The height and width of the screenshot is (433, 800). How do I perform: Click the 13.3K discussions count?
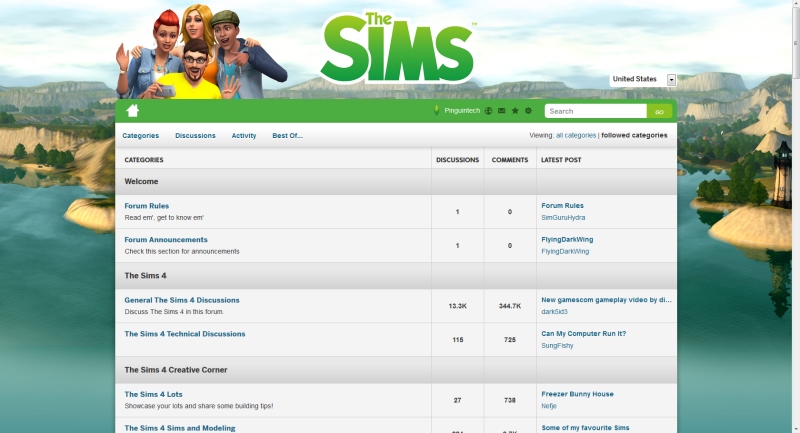point(458,306)
